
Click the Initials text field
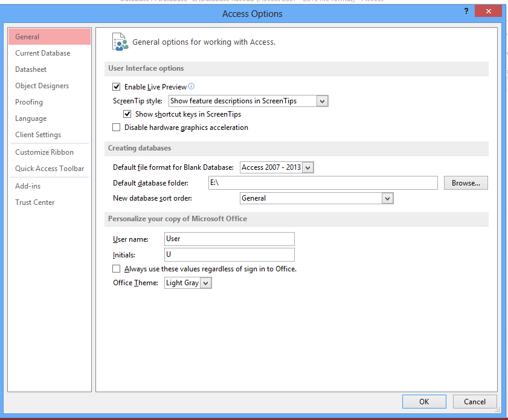pos(229,254)
